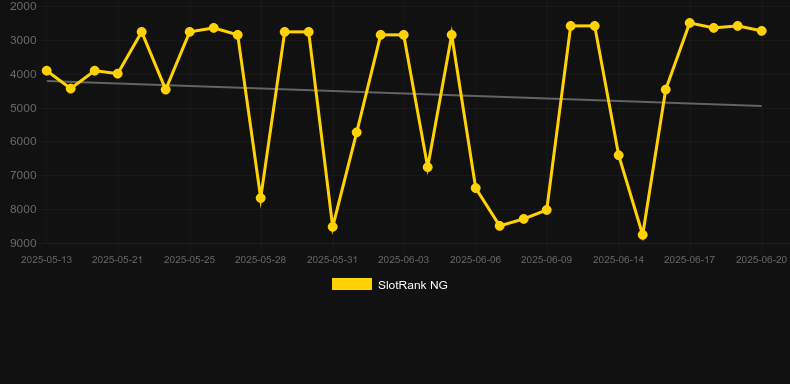Select the final data point at 2025-06-20

[762, 31]
